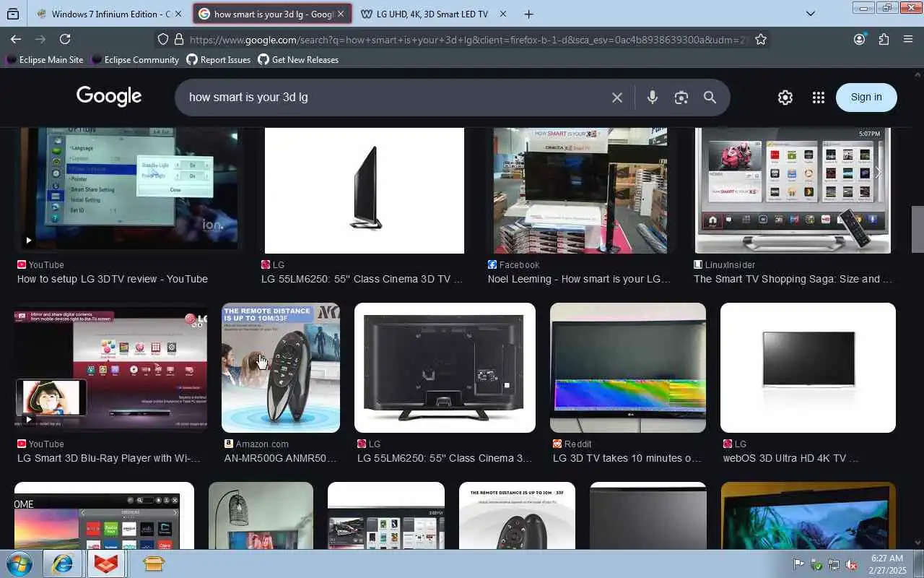The height and width of the screenshot is (578, 924).
Task: Click 'LG 3D TV takes 10 minutes' title
Action: [627, 458]
